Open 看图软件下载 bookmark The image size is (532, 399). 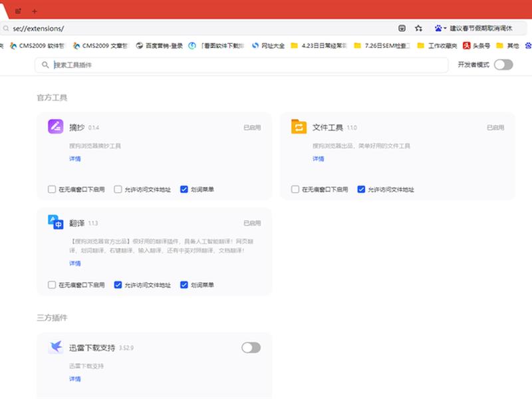point(217,45)
